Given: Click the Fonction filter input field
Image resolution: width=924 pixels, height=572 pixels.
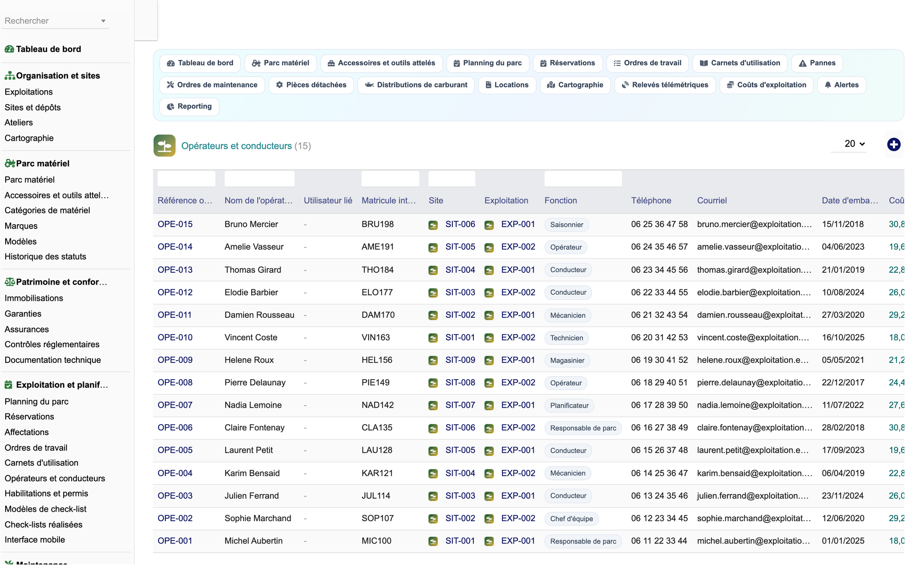Looking at the screenshot, I should click(x=583, y=179).
